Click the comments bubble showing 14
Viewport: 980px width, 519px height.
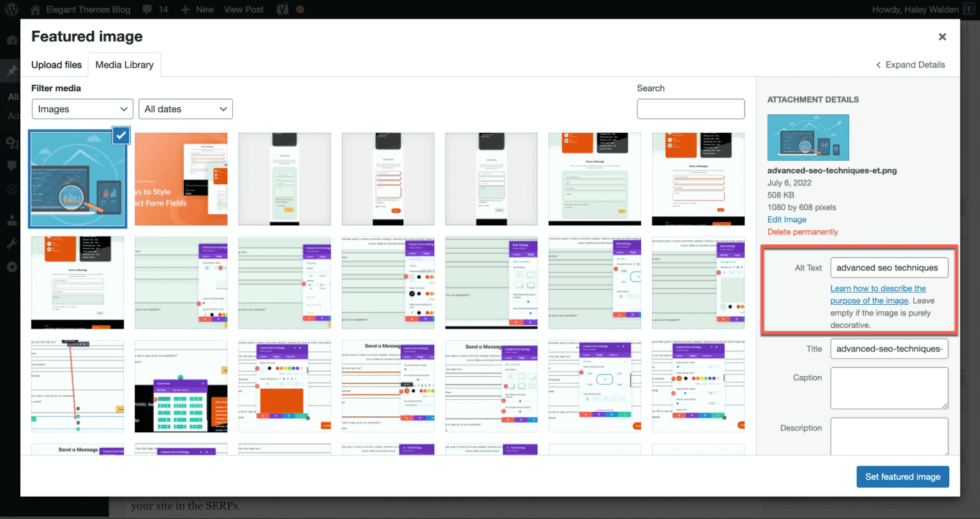point(155,9)
